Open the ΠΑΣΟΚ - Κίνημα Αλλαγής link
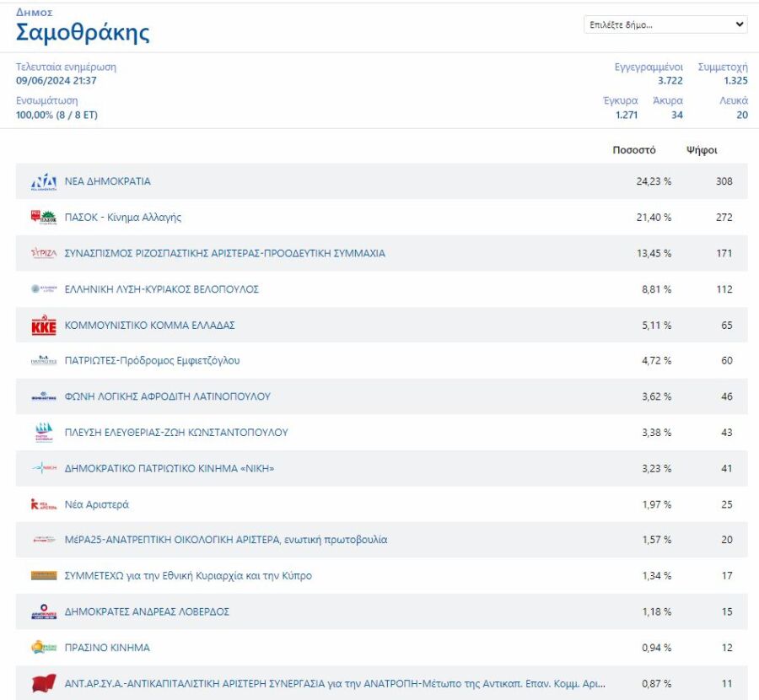Viewport: 759px width, 700px height. click(123, 218)
